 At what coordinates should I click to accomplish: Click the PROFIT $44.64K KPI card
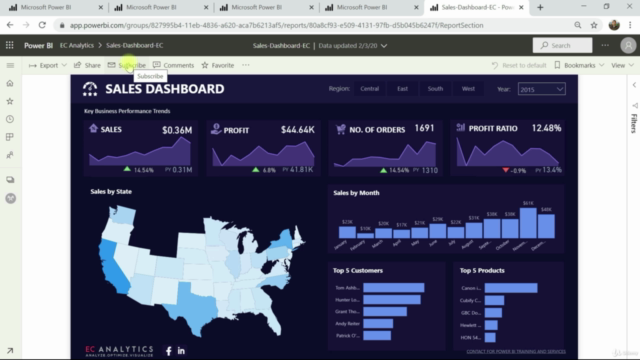263,148
